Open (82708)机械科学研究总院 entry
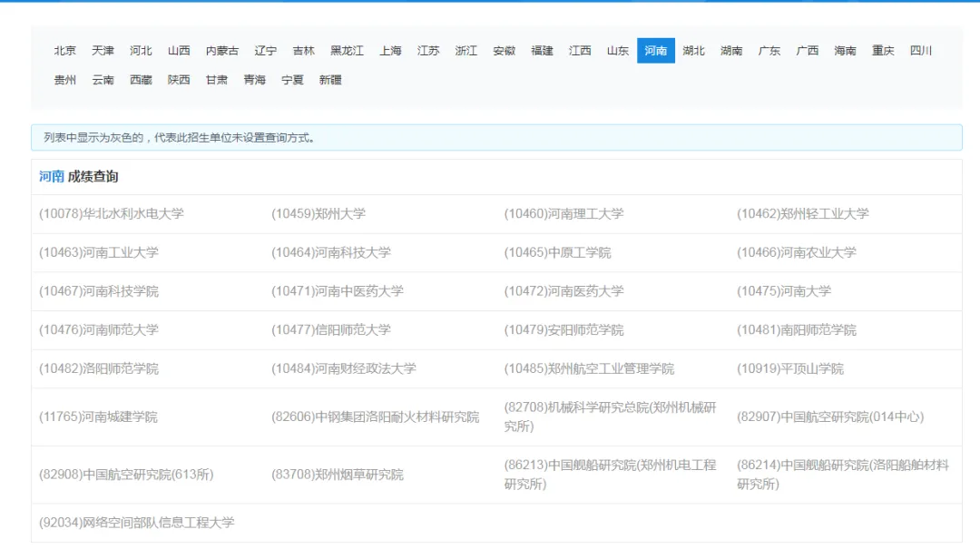The width and height of the screenshot is (980, 549). coord(610,417)
